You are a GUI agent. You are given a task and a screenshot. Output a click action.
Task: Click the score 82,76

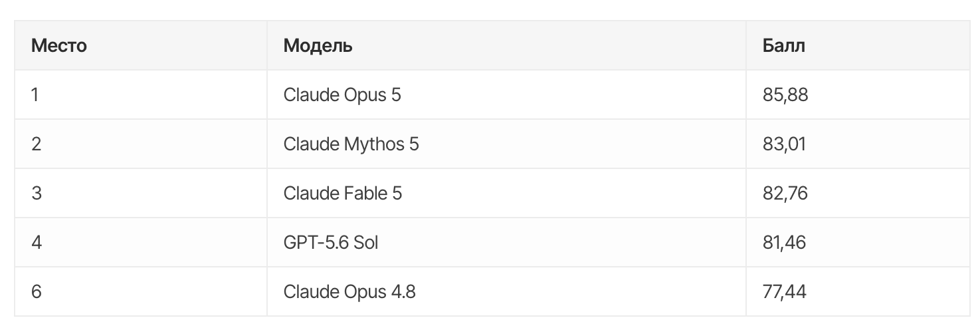[785, 193]
